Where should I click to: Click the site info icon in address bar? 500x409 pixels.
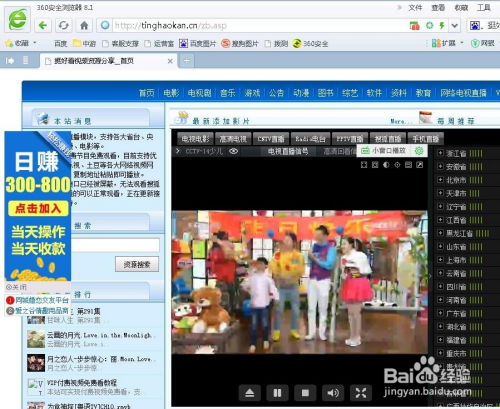tap(105, 25)
